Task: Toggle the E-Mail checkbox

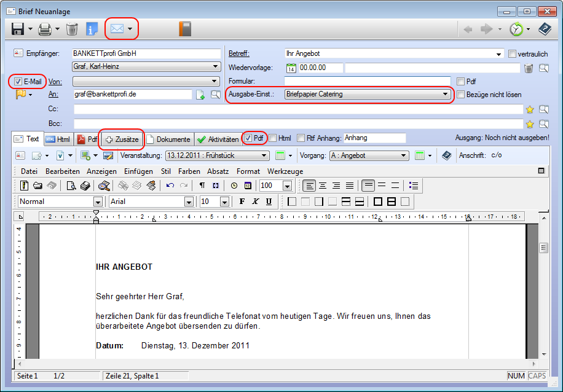Action: [x=18, y=81]
